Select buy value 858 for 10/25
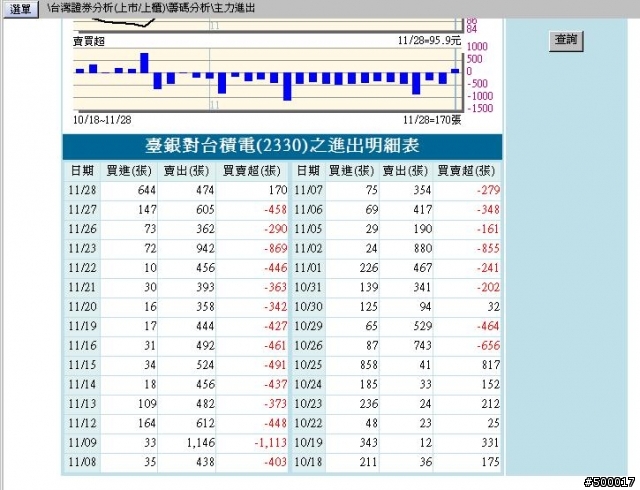 [369, 365]
